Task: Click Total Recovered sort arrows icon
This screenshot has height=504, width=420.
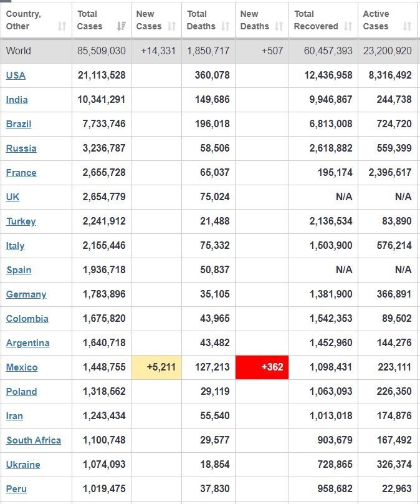Action: point(348,26)
